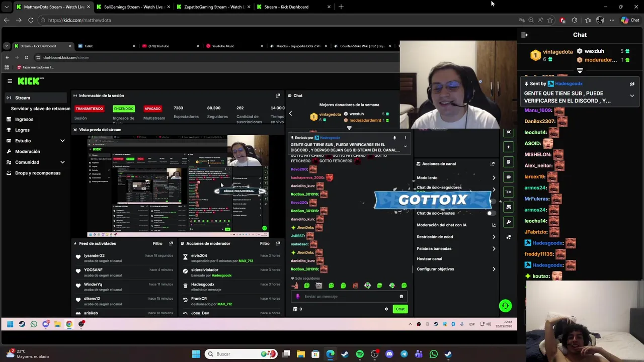The image size is (644, 362).
Task: Click Hostear canal in channel actions
Action: (x=429, y=259)
